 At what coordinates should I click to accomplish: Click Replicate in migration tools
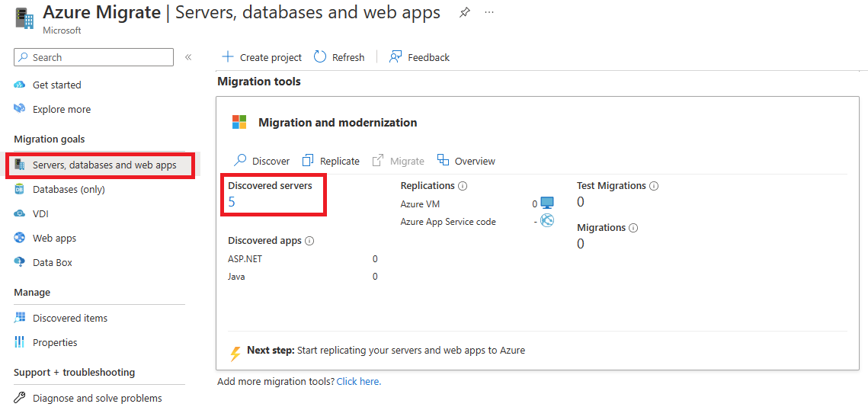point(331,161)
